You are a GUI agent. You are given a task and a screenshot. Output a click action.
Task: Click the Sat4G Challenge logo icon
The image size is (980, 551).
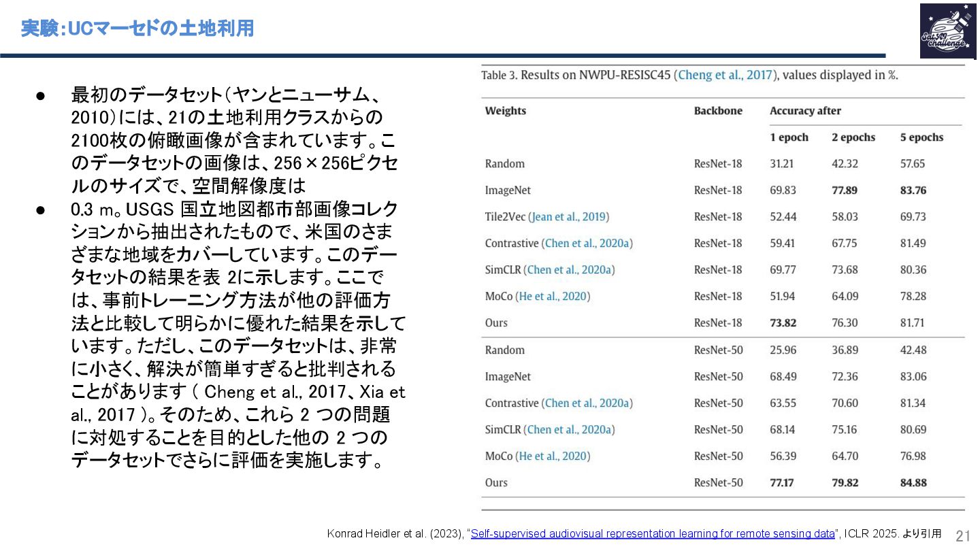[x=948, y=31]
